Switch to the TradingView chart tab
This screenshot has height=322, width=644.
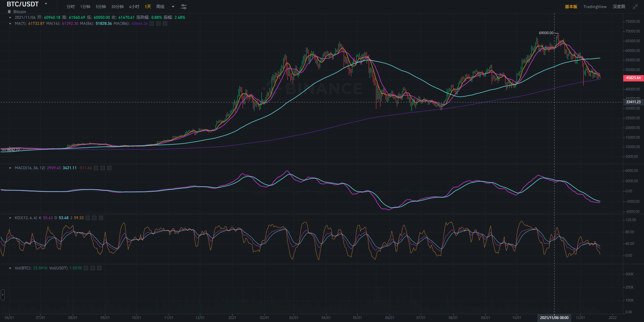pyautogui.click(x=595, y=7)
